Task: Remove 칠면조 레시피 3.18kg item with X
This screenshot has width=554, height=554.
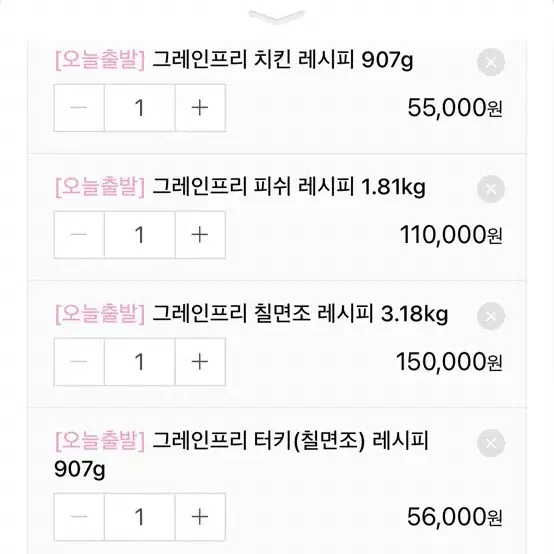Action: tap(491, 316)
